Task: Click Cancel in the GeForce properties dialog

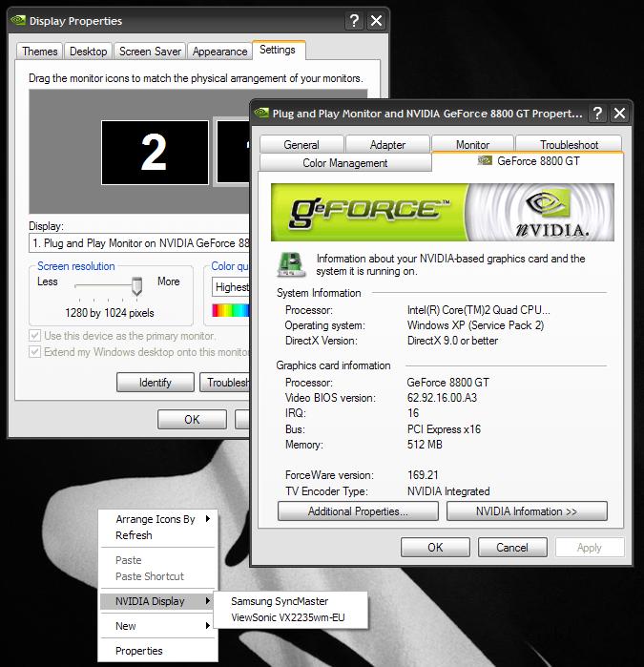Action: (x=512, y=547)
